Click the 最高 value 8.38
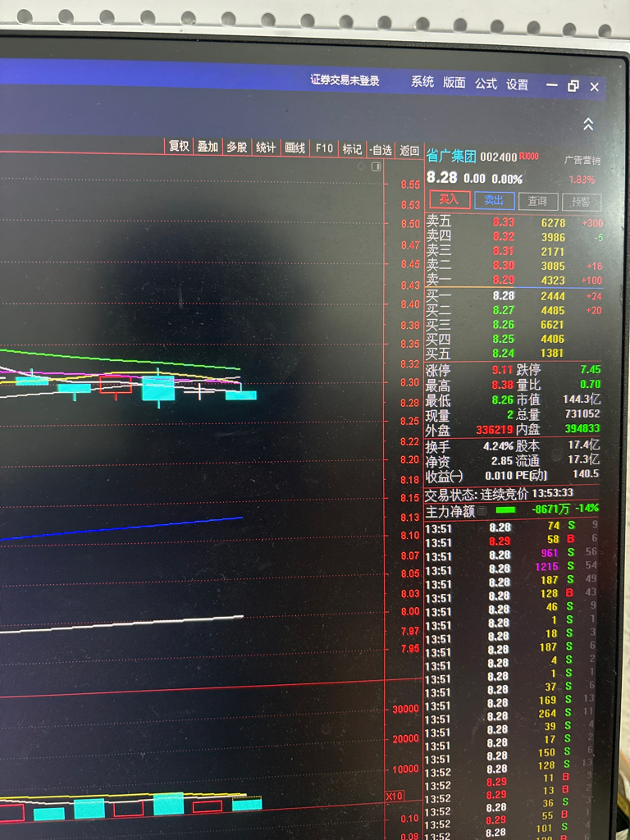The image size is (630, 840). coord(504,384)
